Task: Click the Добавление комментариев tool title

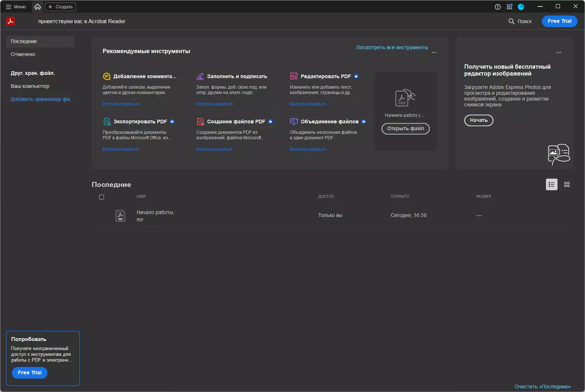Action: pyautogui.click(x=145, y=76)
